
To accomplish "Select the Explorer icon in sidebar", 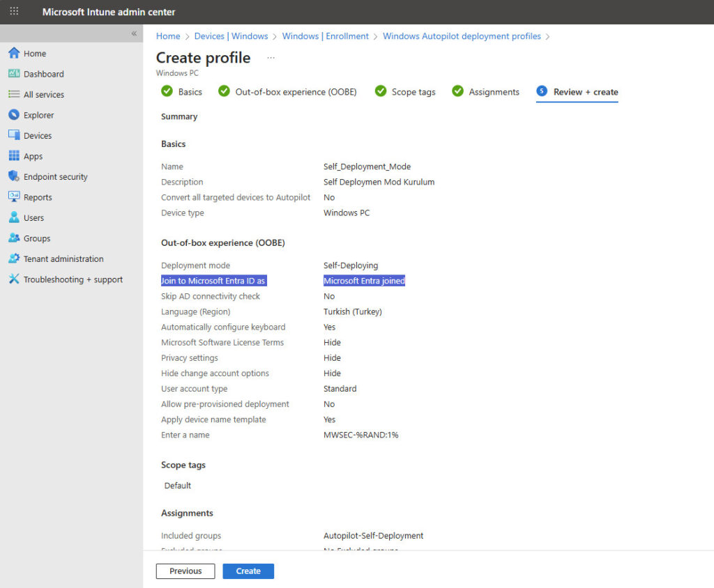I will coord(14,115).
